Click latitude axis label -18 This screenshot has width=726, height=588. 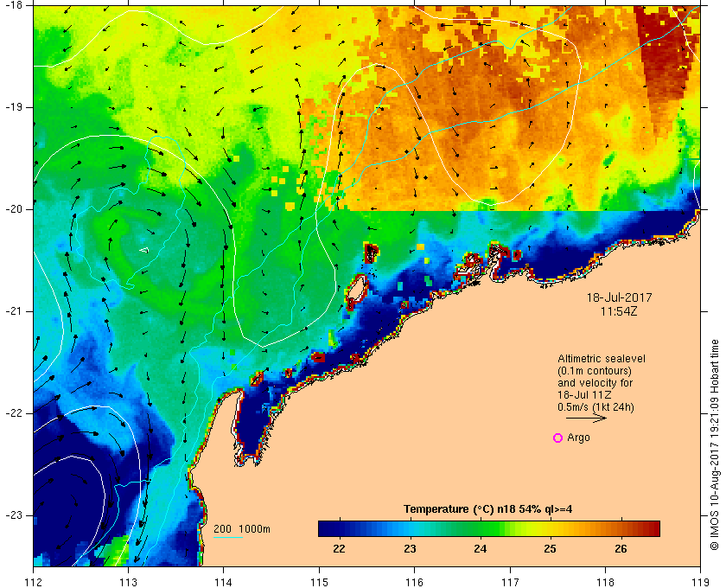(13, 4)
